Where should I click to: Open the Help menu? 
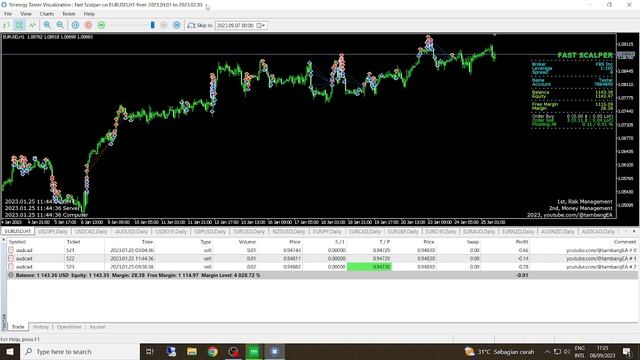89,14
